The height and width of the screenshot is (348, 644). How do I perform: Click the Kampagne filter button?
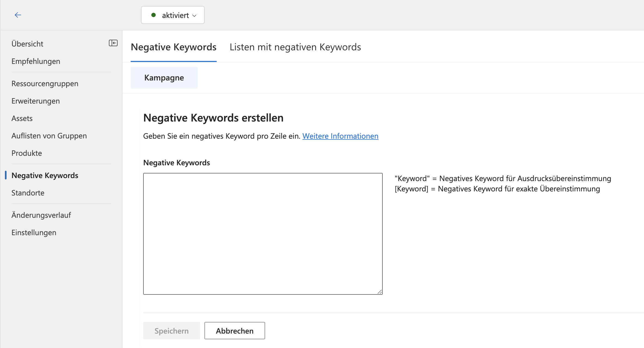click(x=164, y=78)
